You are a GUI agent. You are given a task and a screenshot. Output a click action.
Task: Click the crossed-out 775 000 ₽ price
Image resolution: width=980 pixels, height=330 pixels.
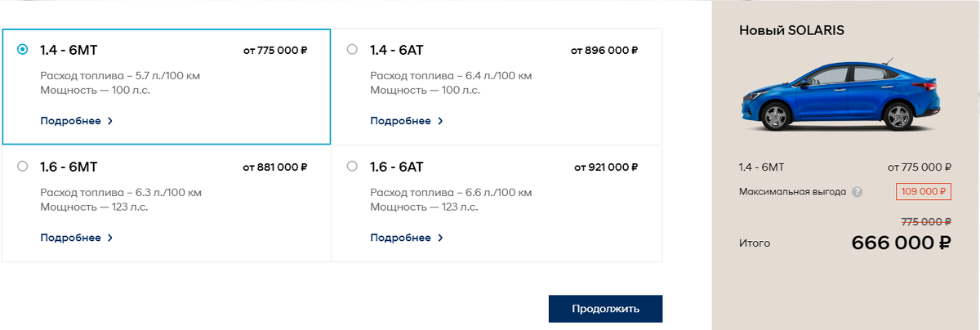tap(926, 221)
